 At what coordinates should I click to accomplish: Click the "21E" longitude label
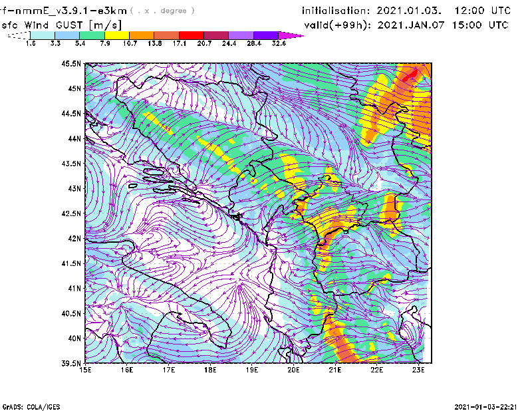tap(335, 370)
